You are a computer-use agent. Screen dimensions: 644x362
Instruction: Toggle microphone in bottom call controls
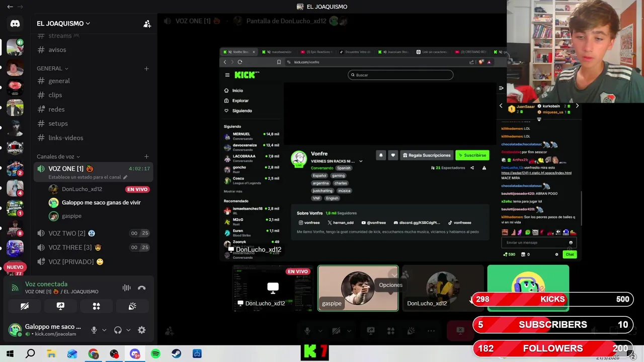(x=307, y=331)
